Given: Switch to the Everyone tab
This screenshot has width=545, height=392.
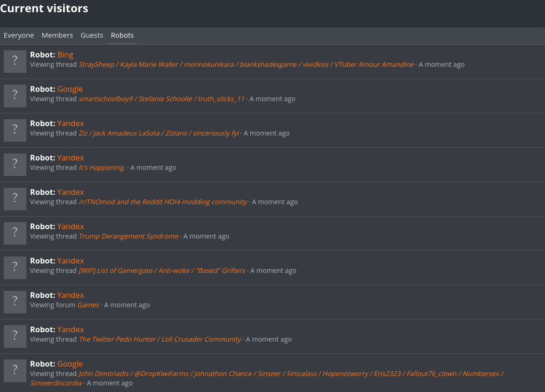Looking at the screenshot, I should coord(19,35).
